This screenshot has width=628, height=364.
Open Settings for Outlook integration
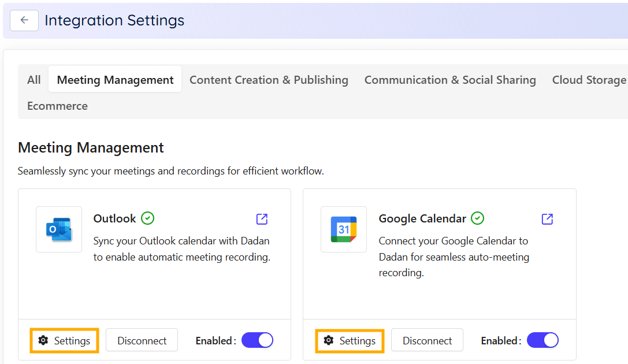coord(64,340)
